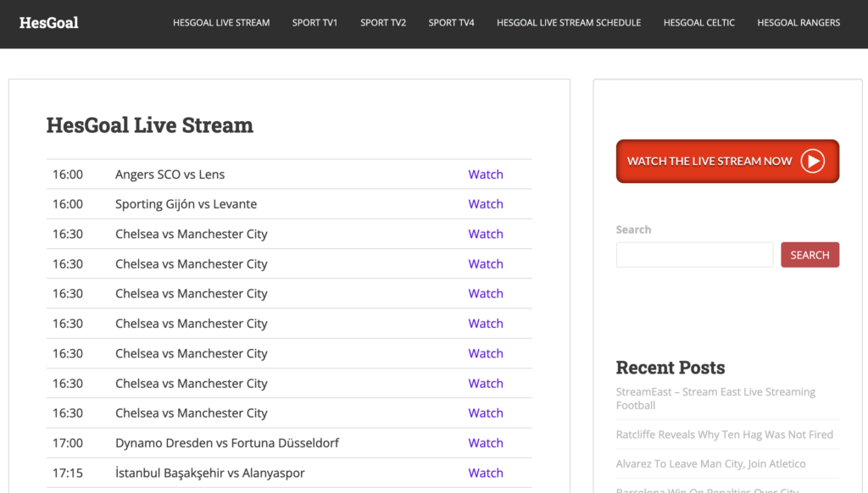Click the HesGoal Live Stream page heading
868x493 pixels.
click(149, 125)
